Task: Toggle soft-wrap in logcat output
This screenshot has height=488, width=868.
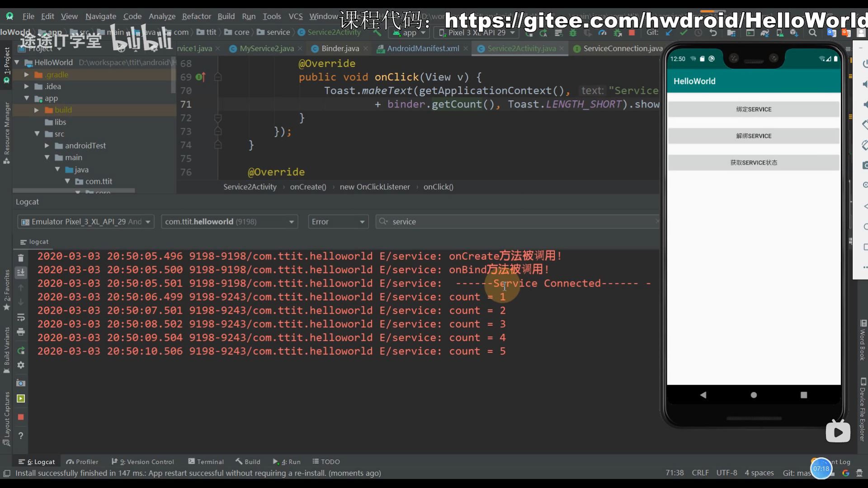Action: 21,317
